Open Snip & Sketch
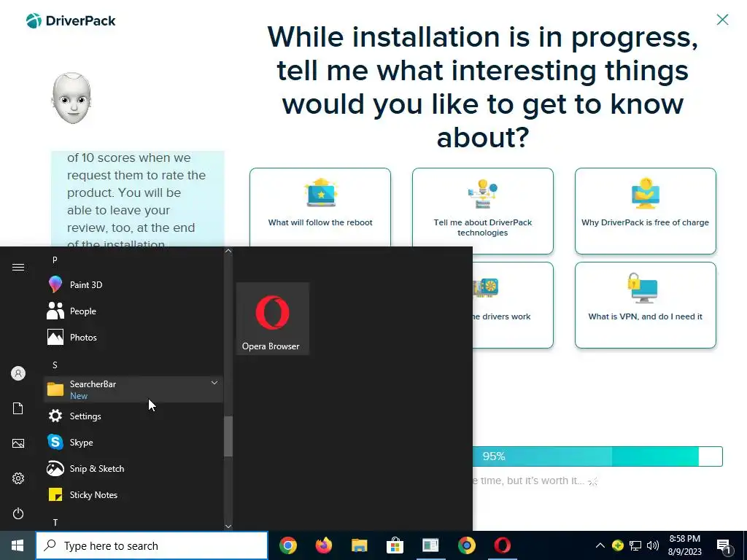Screen dimensions: 747x560 coord(133,469)
